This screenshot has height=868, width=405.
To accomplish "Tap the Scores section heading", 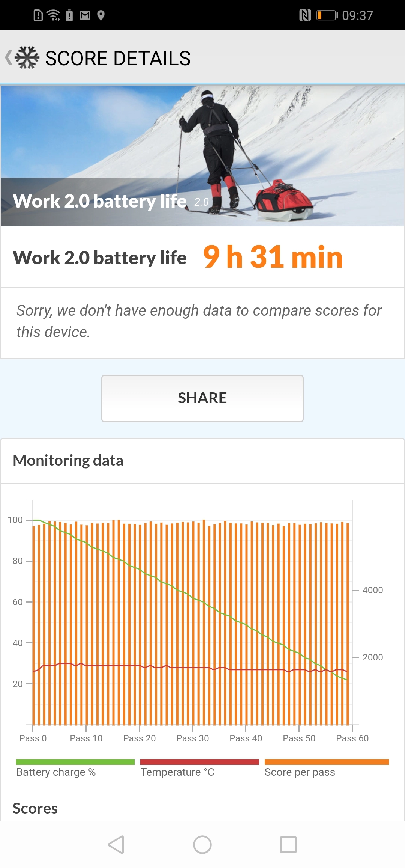I will coord(35,808).
